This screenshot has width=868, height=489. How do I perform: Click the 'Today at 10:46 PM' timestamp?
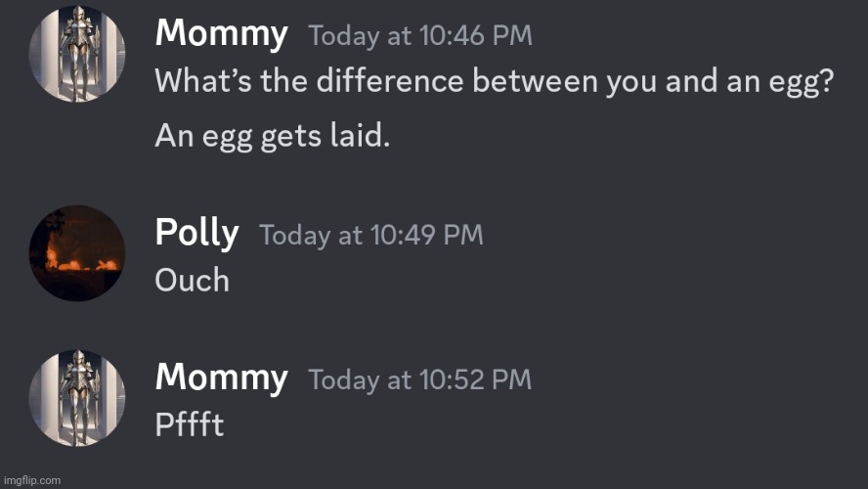point(420,36)
